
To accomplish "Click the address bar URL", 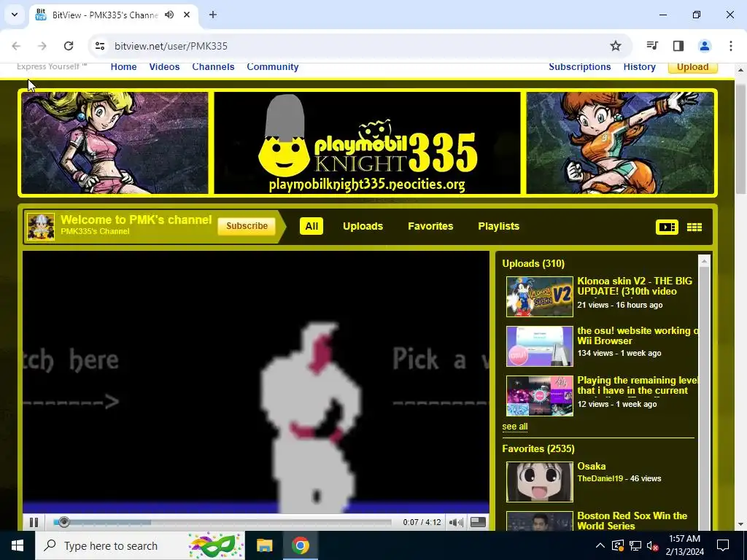I will pyautogui.click(x=171, y=46).
